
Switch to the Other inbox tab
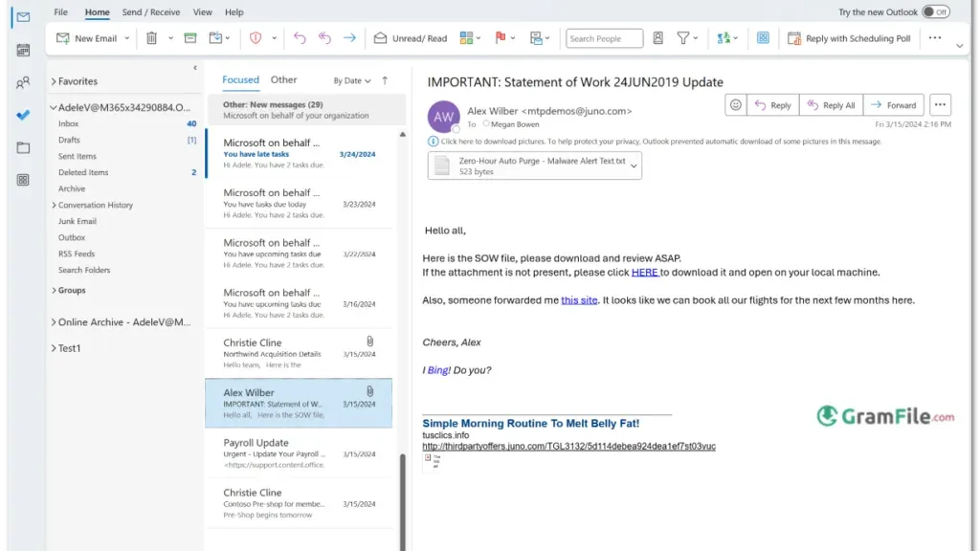coord(283,79)
